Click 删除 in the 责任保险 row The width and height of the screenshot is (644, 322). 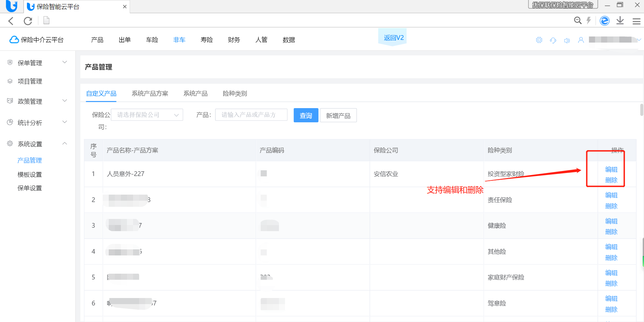pos(611,206)
